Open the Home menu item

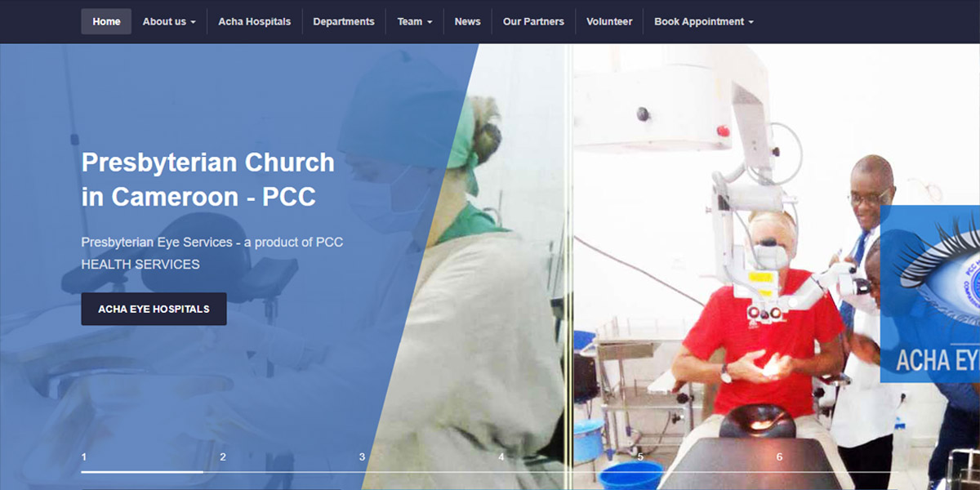tap(106, 21)
